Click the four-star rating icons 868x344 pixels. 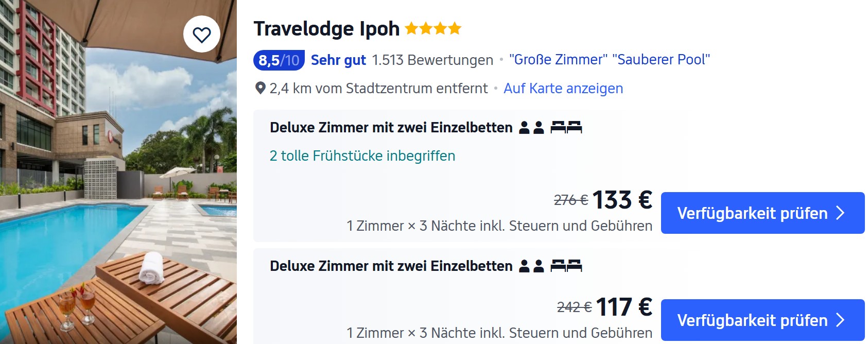pyautogui.click(x=433, y=28)
